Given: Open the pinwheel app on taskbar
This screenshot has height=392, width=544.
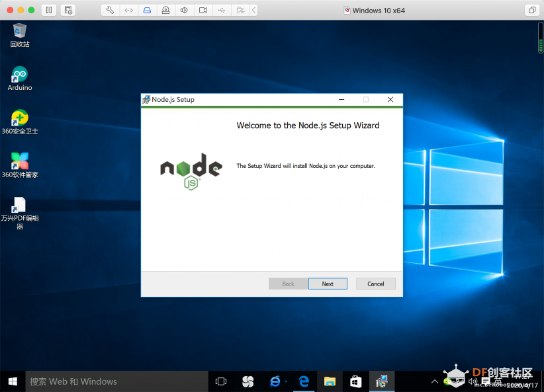Looking at the screenshot, I should pos(248,381).
